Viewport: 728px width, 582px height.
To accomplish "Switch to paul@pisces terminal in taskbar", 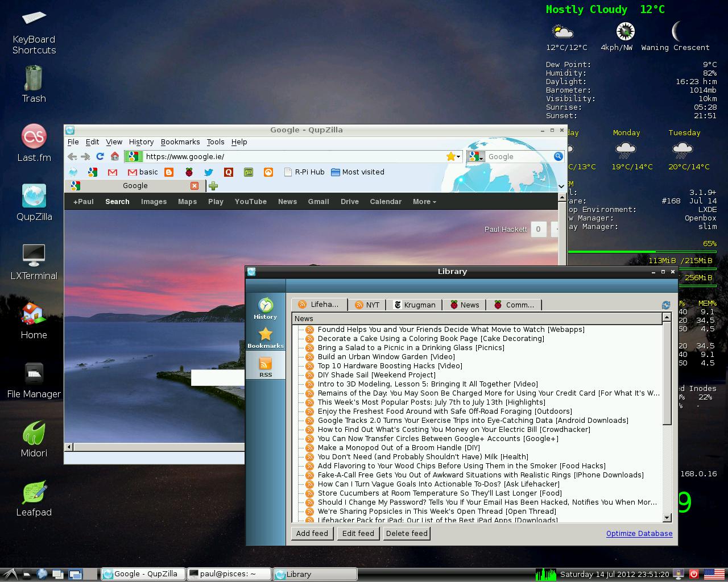I will pyautogui.click(x=229, y=574).
